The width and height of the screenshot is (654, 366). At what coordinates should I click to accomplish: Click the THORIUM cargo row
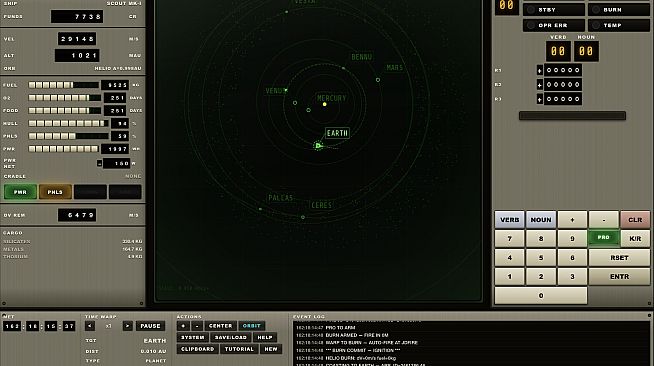(73, 256)
